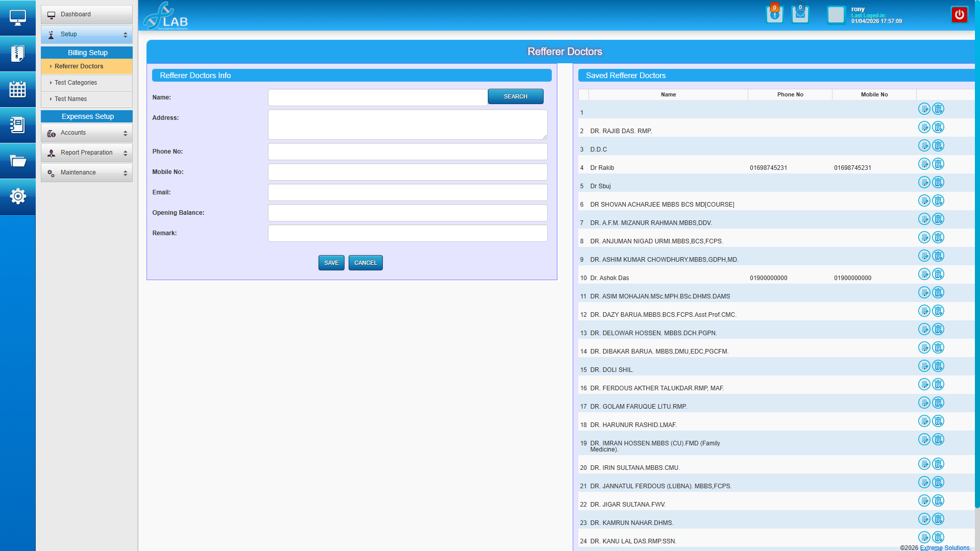The height and width of the screenshot is (551, 980).
Task: Click the gear settings icon in sidebar
Action: pos(17,196)
